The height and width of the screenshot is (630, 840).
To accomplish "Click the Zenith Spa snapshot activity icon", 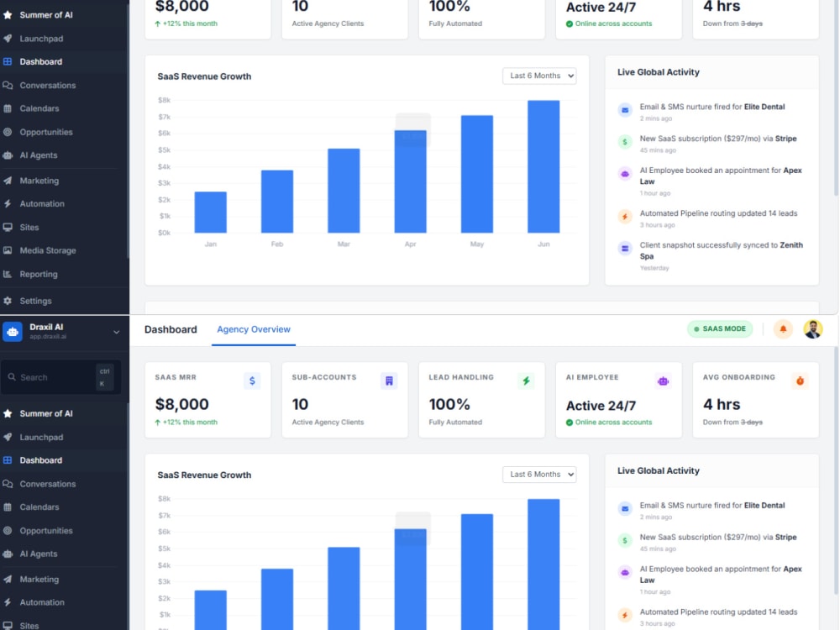I will click(x=625, y=249).
